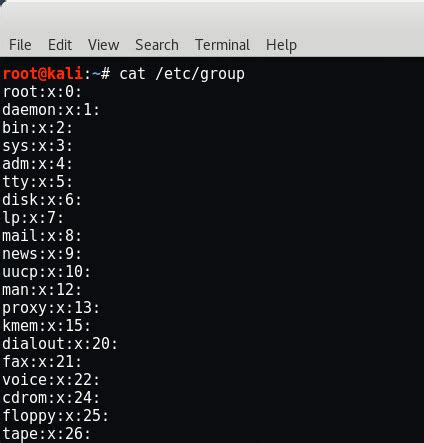
Task: Select the line 'bin:x:2:'
Action: pos(37,128)
